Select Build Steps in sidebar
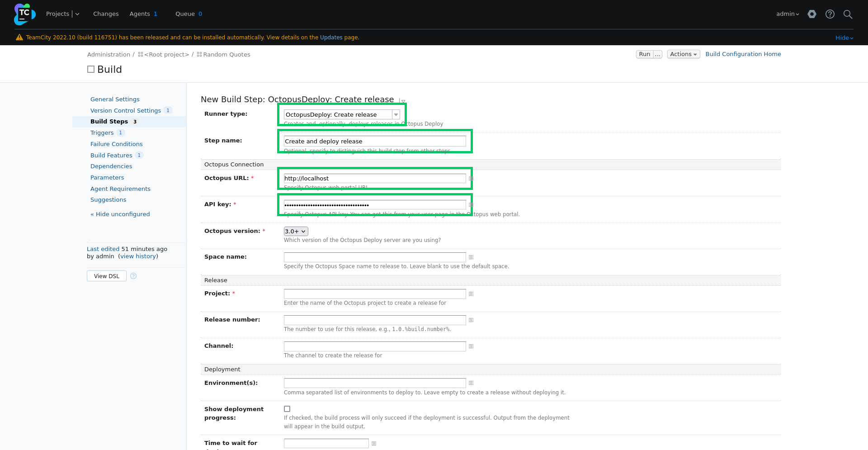 tap(109, 122)
